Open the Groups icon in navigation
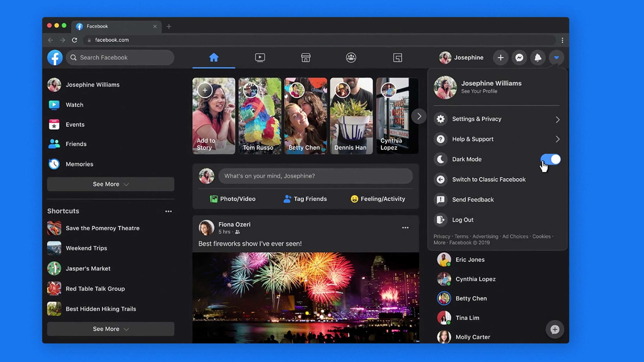This screenshot has width=644, height=362. (x=351, y=58)
